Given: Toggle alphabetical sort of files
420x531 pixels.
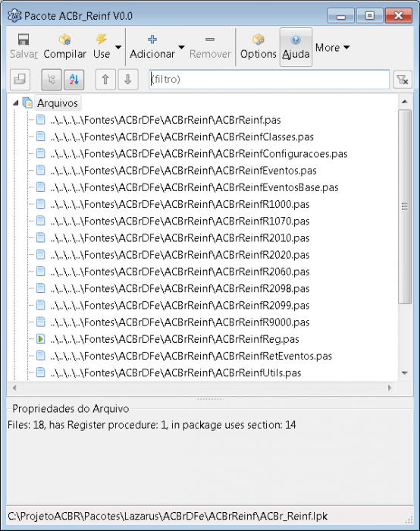Looking at the screenshot, I should point(74,80).
